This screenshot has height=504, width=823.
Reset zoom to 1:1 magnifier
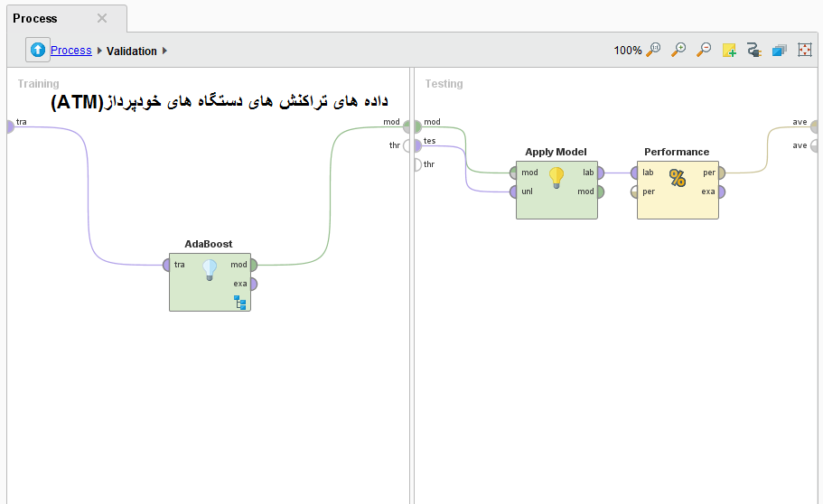pyautogui.click(x=653, y=51)
